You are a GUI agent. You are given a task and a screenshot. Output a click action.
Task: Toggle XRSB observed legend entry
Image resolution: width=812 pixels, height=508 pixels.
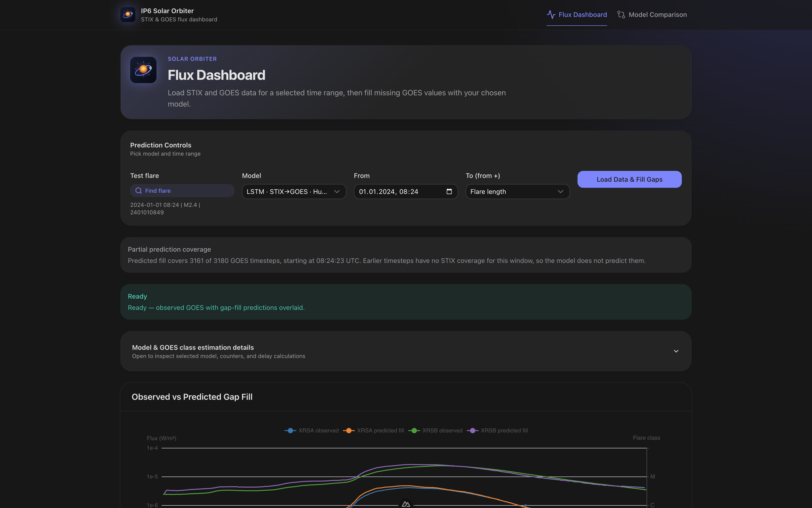coord(435,430)
